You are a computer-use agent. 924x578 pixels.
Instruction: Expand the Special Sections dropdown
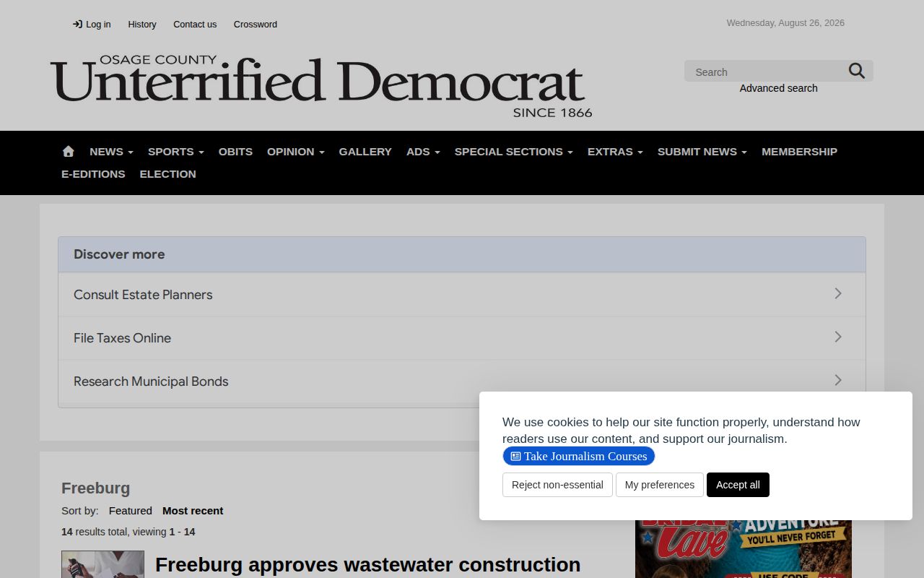(x=514, y=152)
